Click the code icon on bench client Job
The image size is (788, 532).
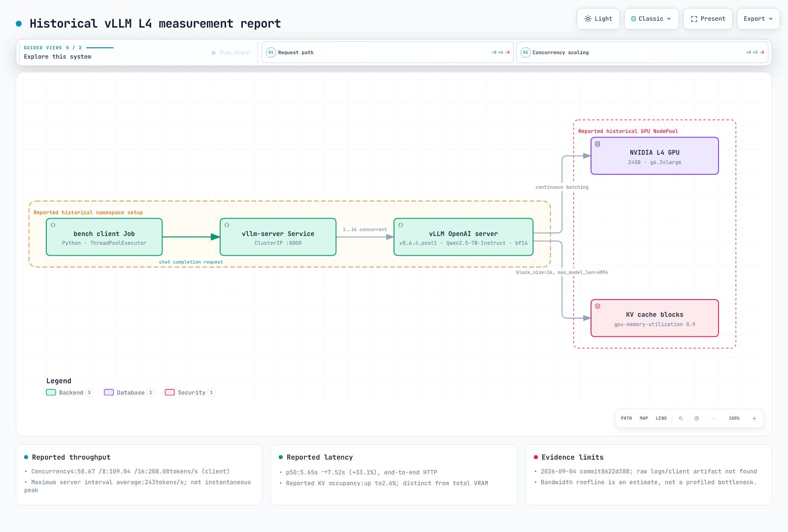click(53, 225)
